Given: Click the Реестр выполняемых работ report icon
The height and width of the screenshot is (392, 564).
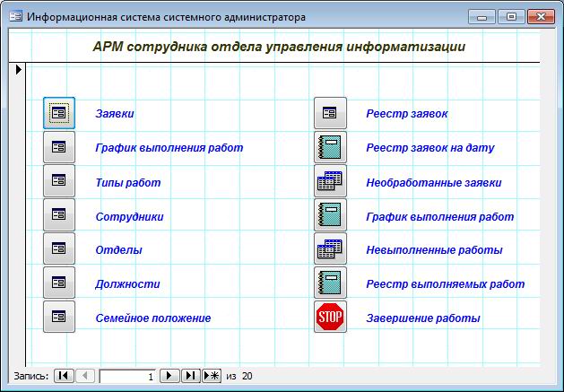Looking at the screenshot, I should 330,283.
